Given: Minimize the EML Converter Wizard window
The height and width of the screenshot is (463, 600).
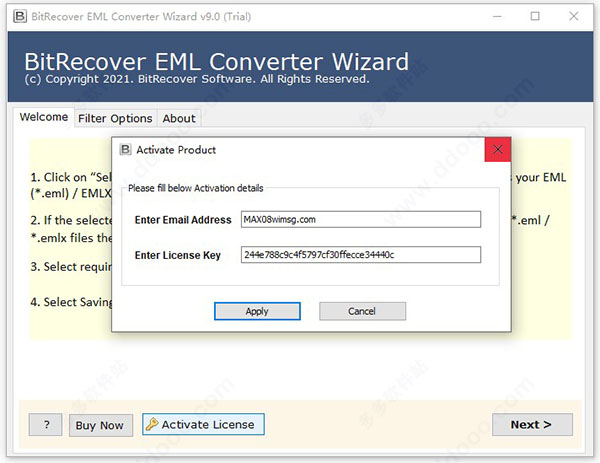Looking at the screenshot, I should click(x=497, y=16).
